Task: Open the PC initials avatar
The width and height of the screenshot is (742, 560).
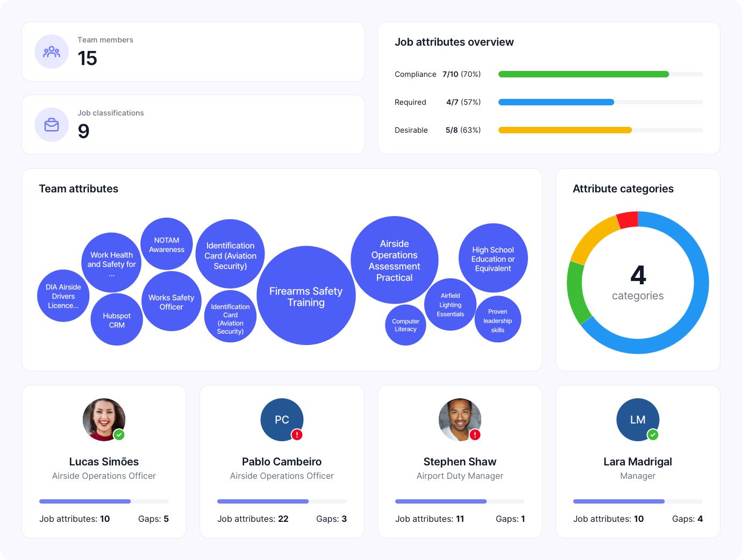Action: [x=281, y=419]
